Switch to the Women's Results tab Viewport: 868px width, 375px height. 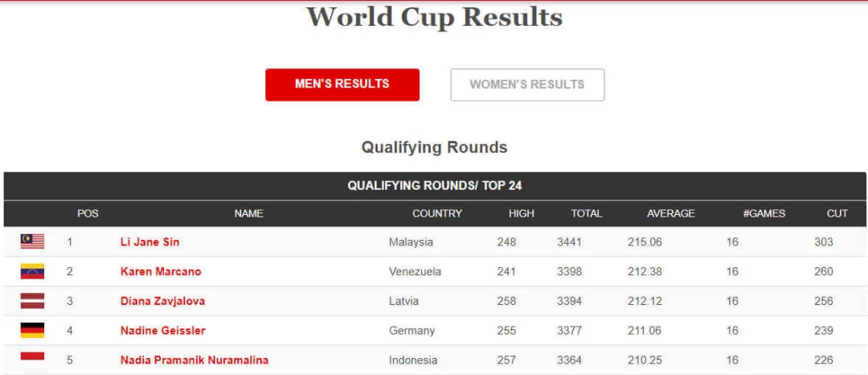527,84
